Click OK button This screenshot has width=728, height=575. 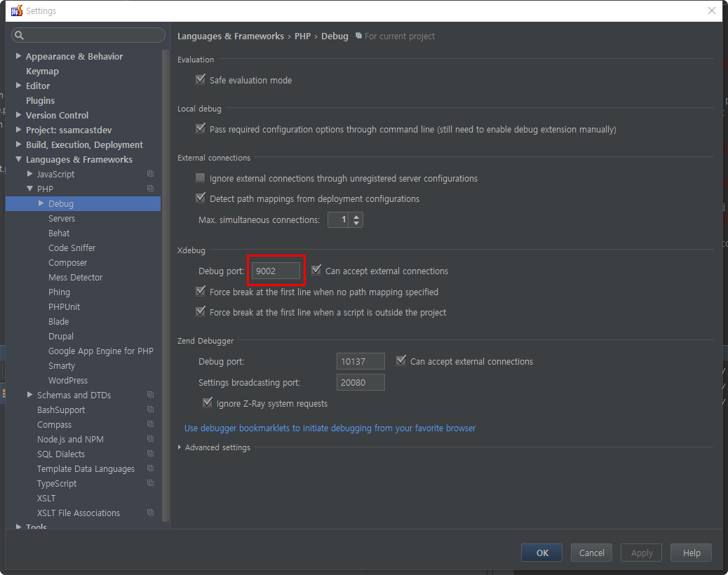click(542, 553)
